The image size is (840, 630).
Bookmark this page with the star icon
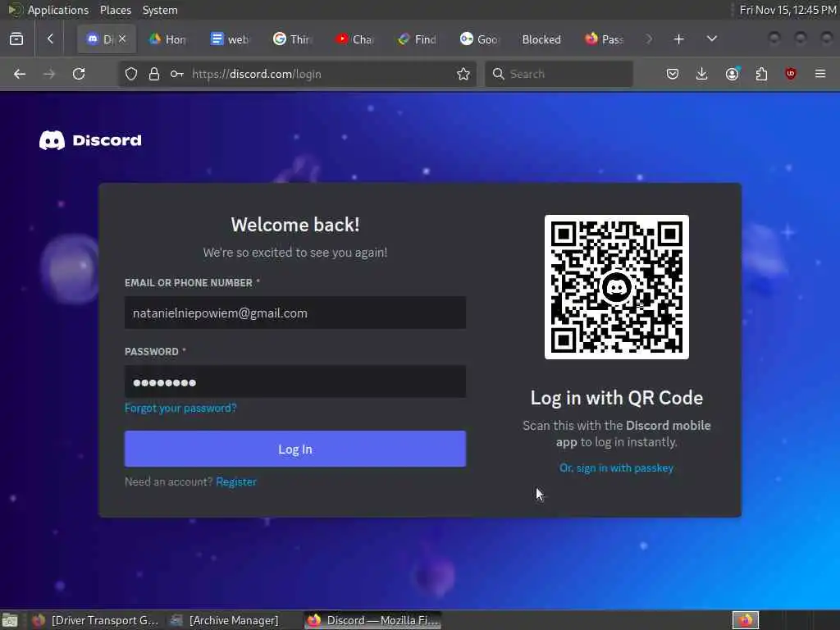click(x=463, y=74)
